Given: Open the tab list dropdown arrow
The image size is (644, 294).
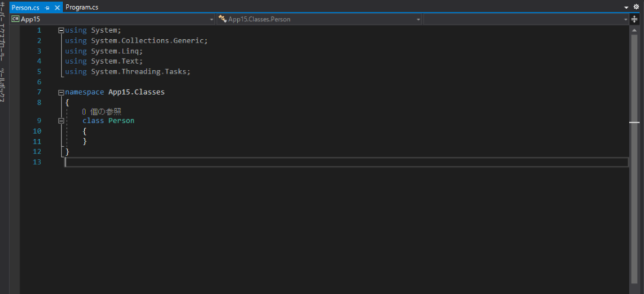Looking at the screenshot, I should pyautogui.click(x=626, y=7).
